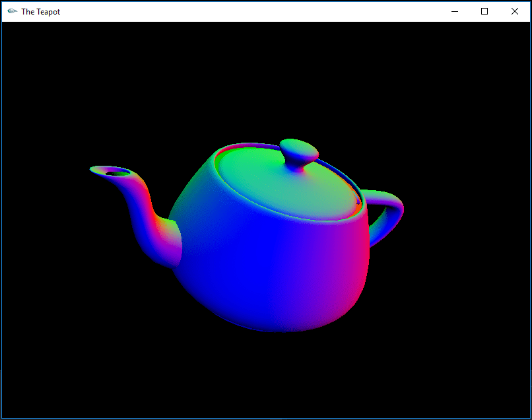Click an empty area of the title bar
The image size is (532, 420).
point(264,11)
